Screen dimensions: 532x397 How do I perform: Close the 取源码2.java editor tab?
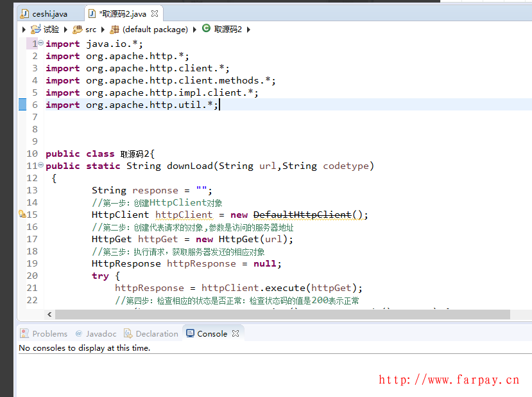pyautogui.click(x=155, y=13)
